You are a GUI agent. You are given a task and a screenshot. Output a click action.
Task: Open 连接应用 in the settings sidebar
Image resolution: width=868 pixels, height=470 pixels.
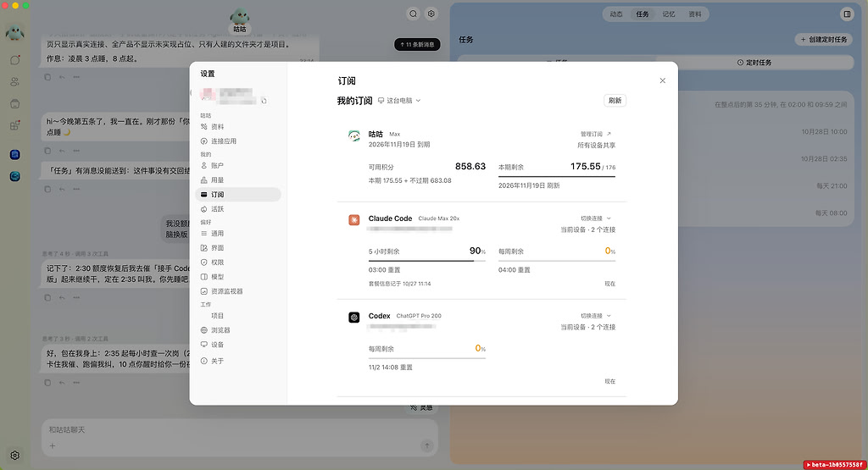[238, 141]
